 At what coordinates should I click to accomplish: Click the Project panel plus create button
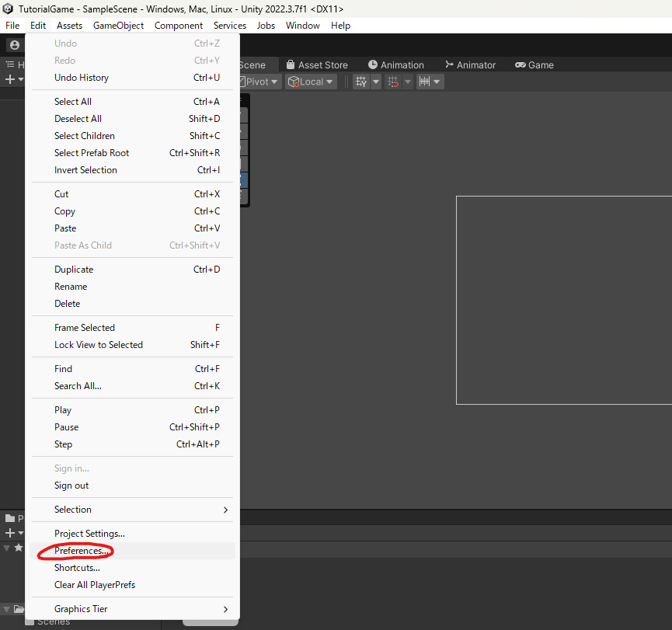(10, 533)
